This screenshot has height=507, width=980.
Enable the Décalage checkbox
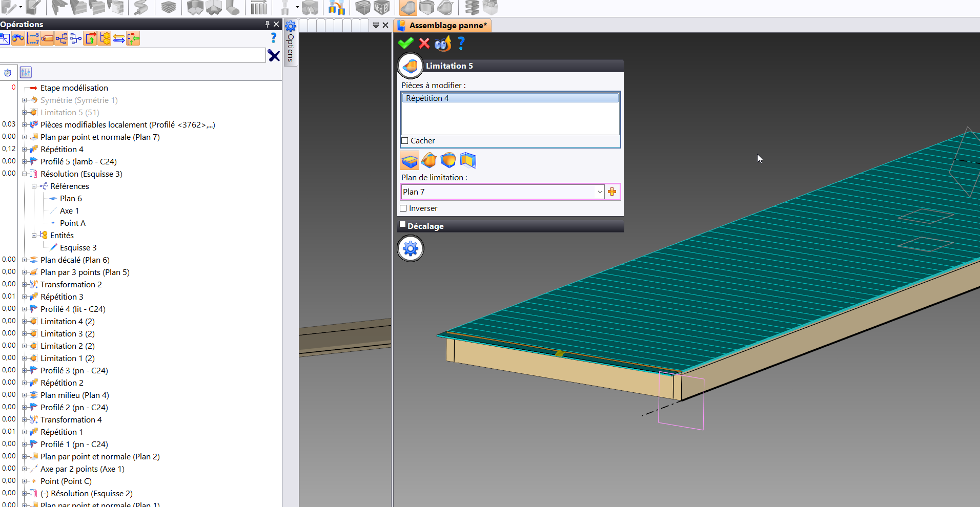[x=403, y=224]
